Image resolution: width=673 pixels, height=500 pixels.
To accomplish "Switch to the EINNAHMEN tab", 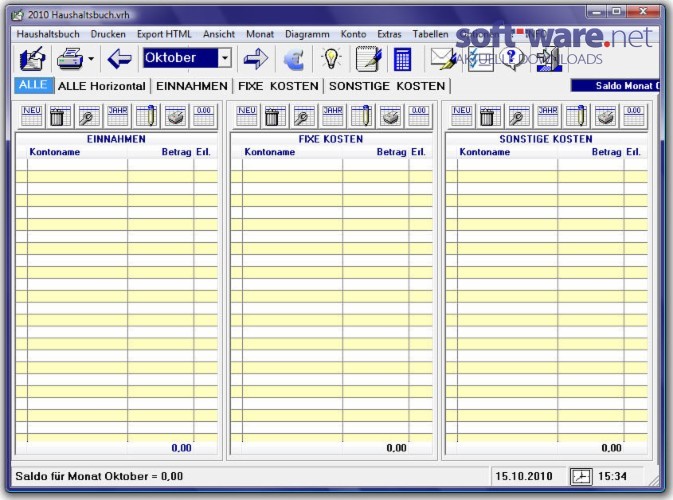I will (x=191, y=86).
